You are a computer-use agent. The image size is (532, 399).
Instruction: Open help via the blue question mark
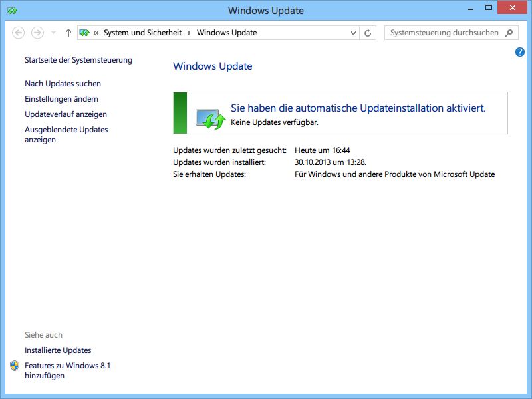point(519,52)
